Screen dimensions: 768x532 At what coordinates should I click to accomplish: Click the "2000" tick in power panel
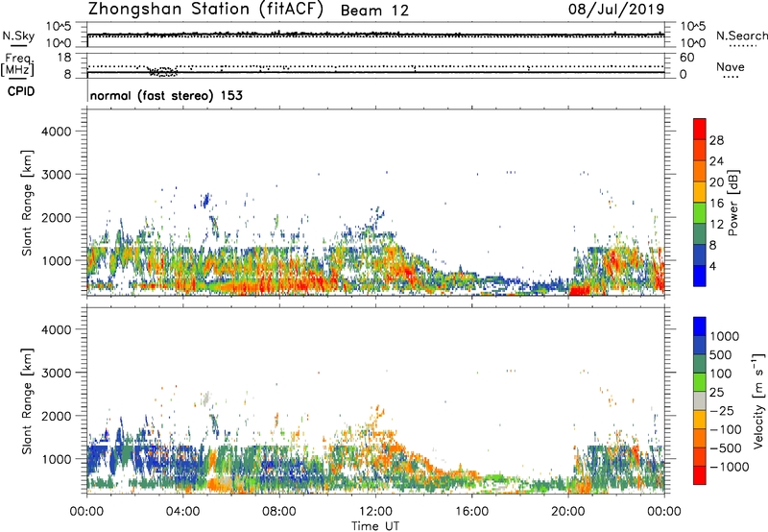(x=57, y=217)
